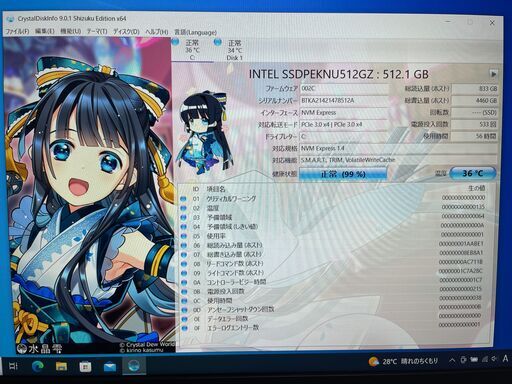Image resolution: width=512 pixels, height=384 pixels.
Task: Select the エラーログエントリー数 attribute name
Action: (233, 328)
